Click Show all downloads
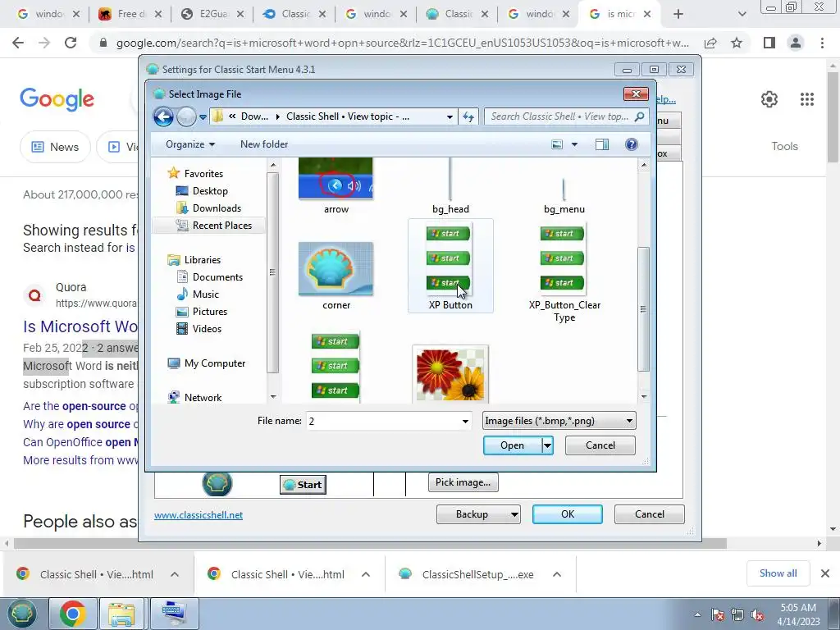This screenshot has width=840, height=630. [778, 573]
